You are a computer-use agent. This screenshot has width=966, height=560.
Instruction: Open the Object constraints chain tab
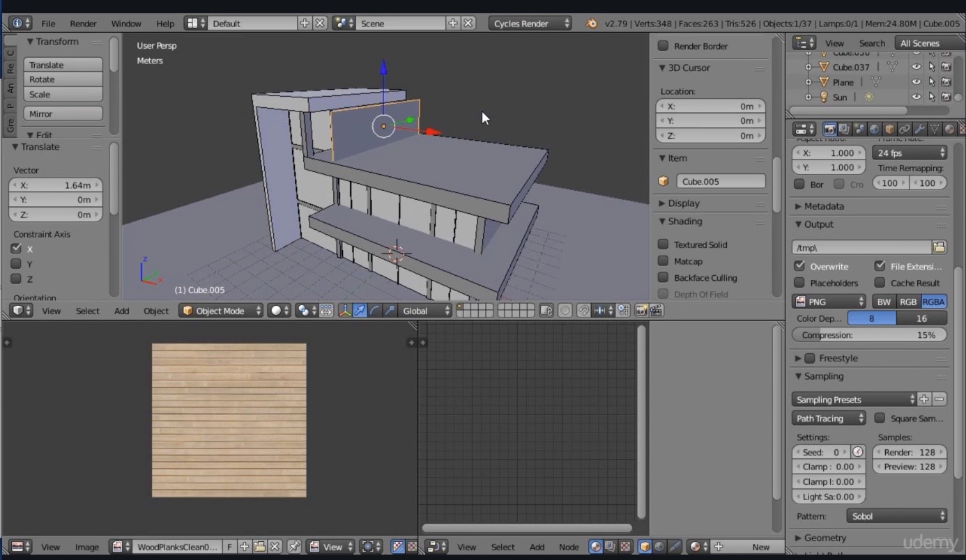pos(904,130)
